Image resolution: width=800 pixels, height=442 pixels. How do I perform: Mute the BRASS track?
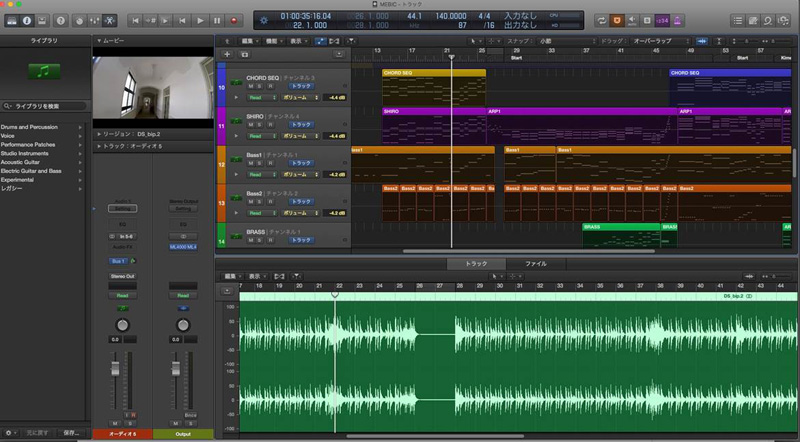251,240
